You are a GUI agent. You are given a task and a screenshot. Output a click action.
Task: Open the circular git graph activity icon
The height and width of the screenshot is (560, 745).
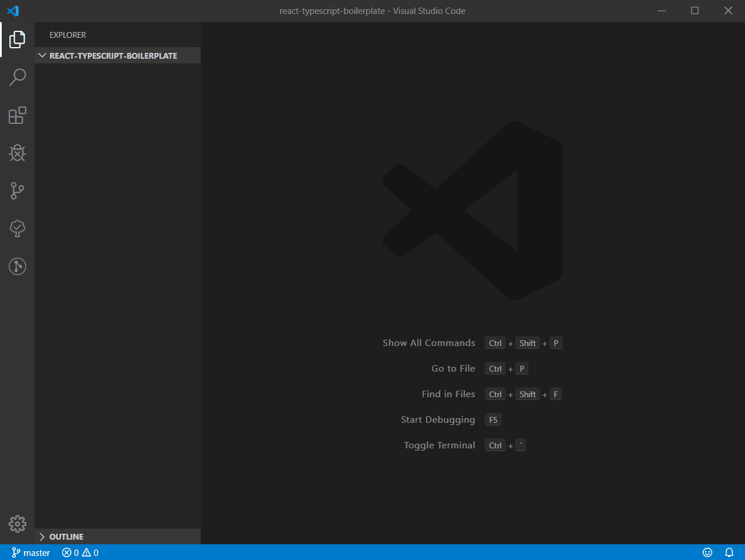coord(17,266)
